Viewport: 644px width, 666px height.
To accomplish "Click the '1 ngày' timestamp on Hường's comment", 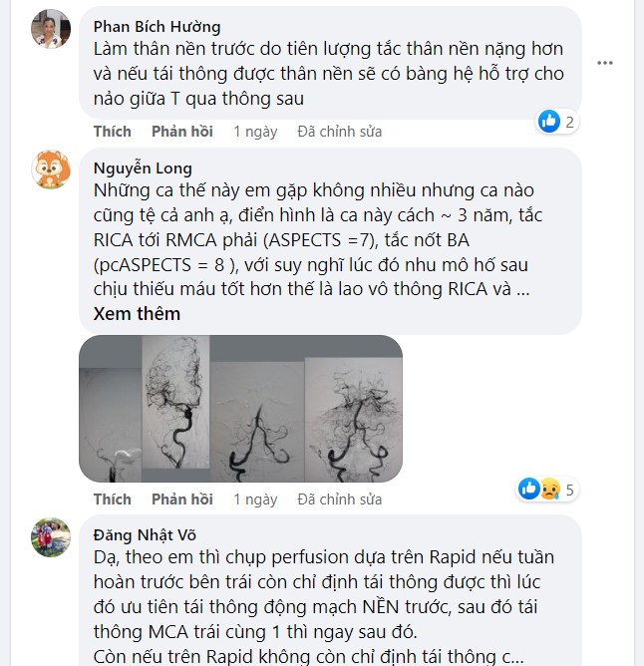I will [255, 132].
